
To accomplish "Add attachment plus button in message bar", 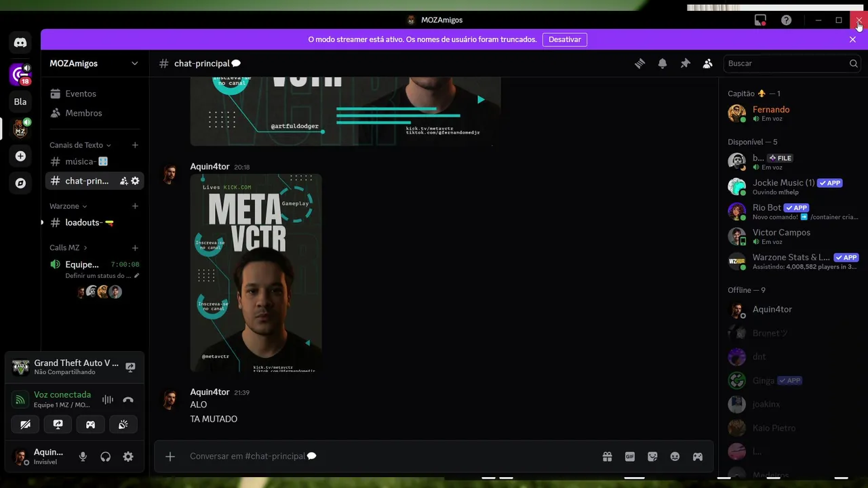I will coord(170,456).
